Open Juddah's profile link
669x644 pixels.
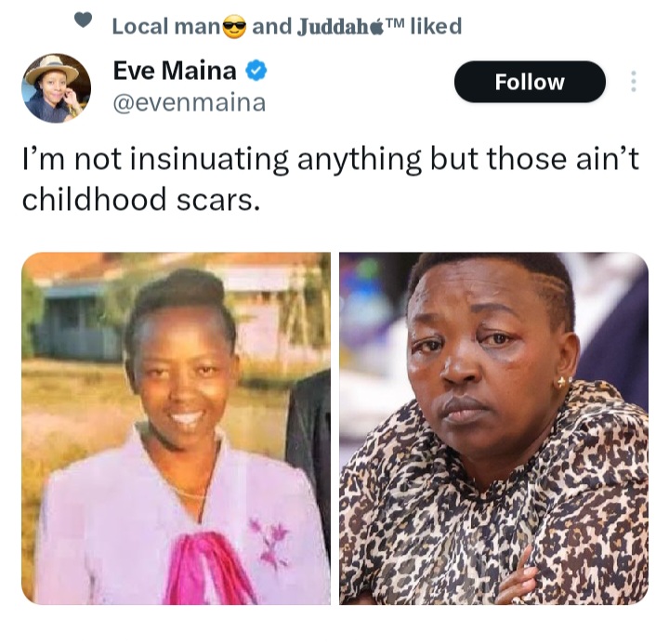[x=334, y=27]
